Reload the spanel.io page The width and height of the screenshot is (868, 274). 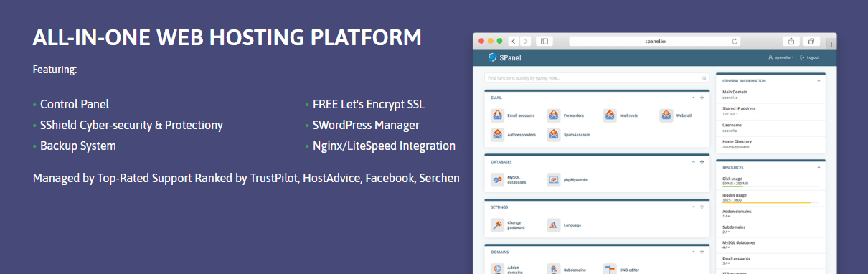735,42
